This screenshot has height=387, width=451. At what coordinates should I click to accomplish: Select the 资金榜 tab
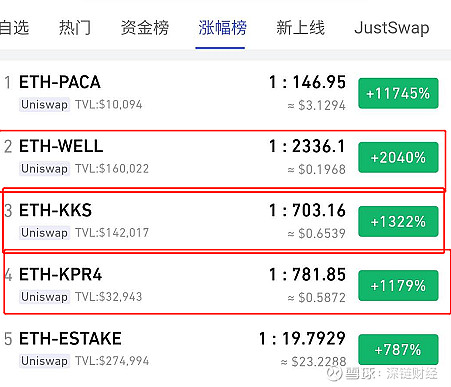145,27
